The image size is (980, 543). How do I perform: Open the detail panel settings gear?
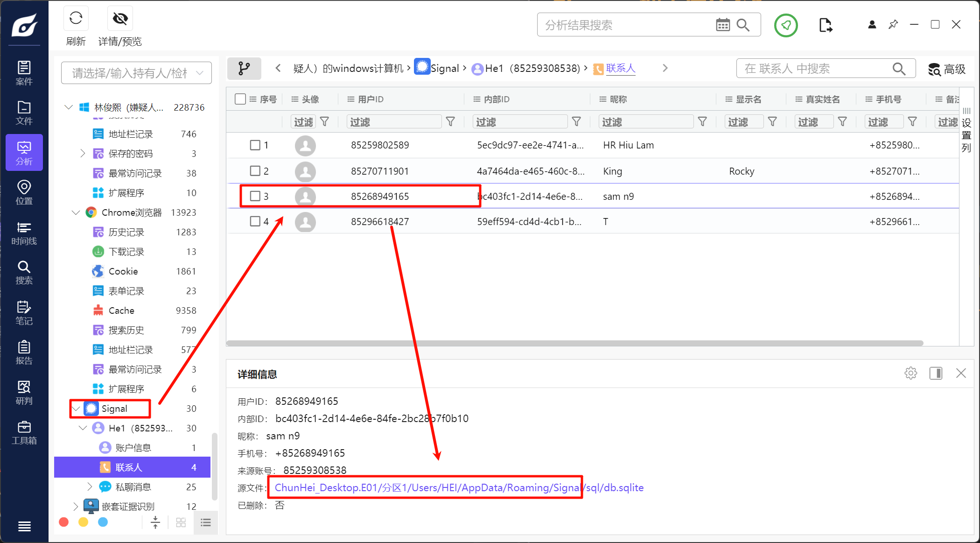910,373
